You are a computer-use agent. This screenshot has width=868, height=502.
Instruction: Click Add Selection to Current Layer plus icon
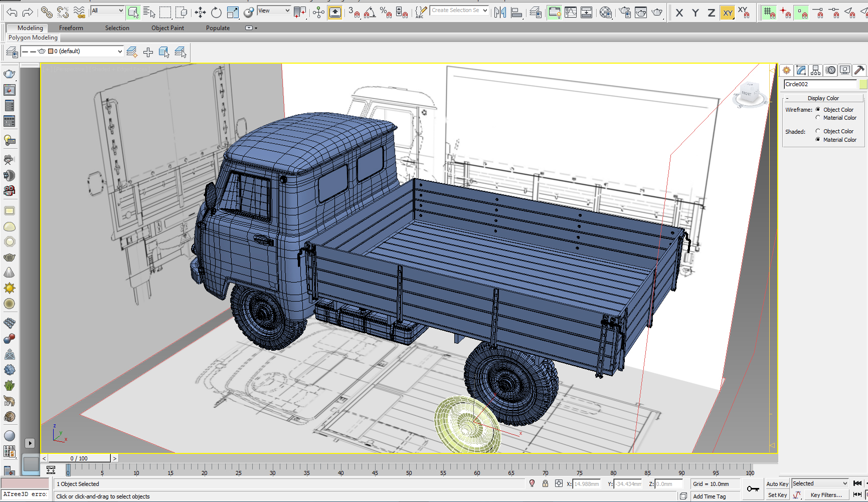coord(148,52)
